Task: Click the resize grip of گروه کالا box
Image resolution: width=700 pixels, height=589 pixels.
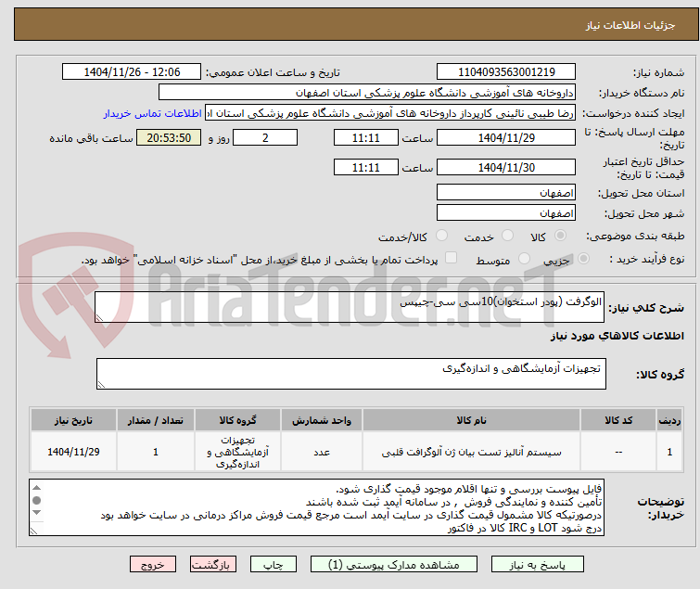Action: 101,385
